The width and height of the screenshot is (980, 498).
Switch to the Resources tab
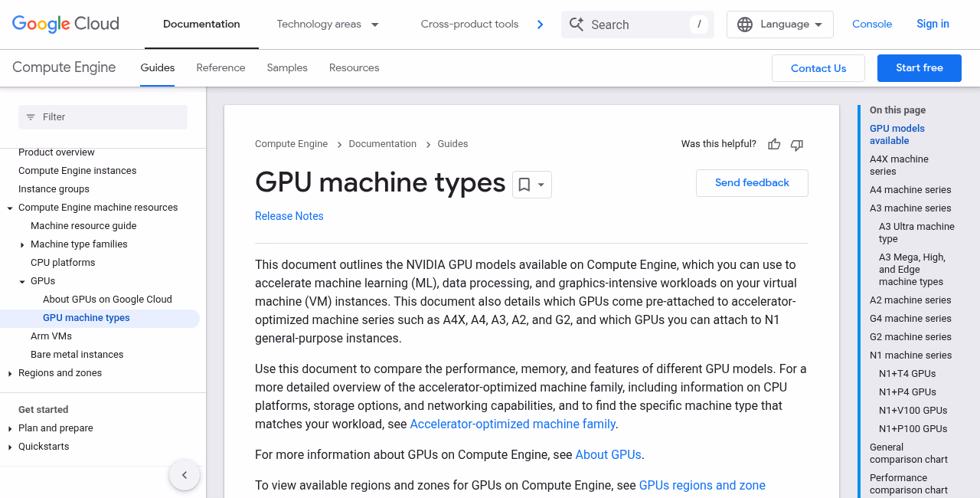pos(354,68)
